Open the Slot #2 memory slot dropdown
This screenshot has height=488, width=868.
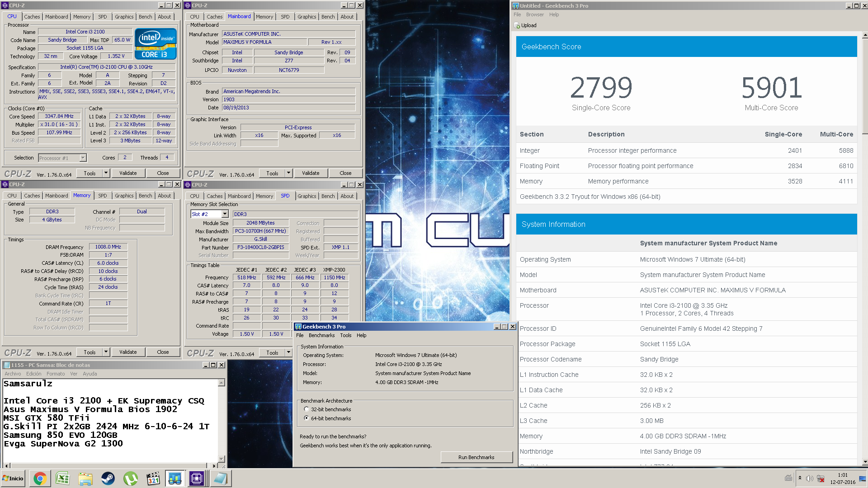click(225, 214)
